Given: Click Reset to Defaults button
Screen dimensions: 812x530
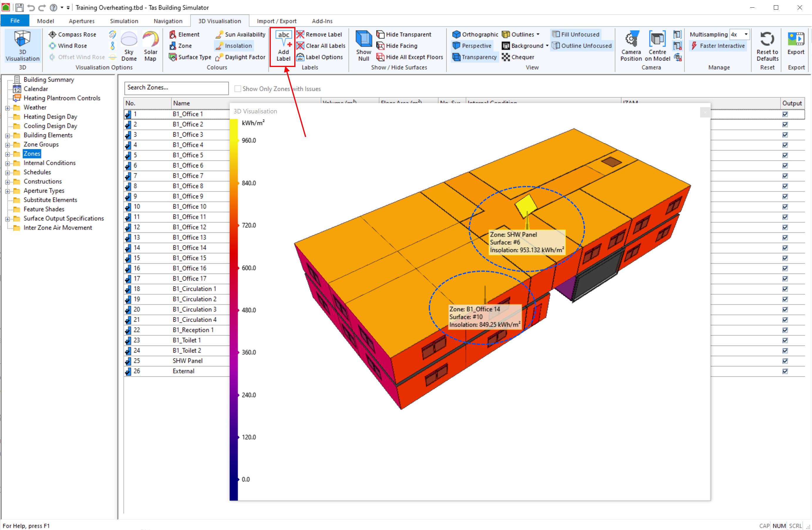Looking at the screenshot, I should pos(767,46).
